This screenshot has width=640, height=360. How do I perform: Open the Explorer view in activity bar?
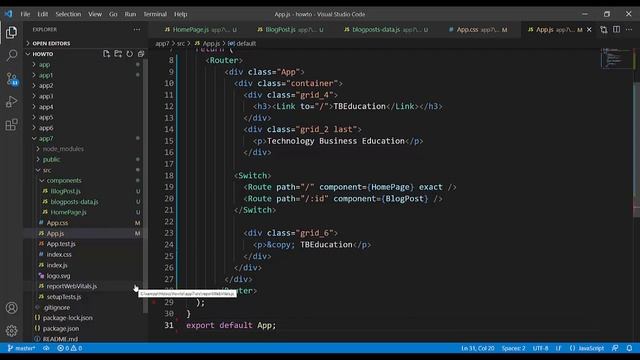11,32
